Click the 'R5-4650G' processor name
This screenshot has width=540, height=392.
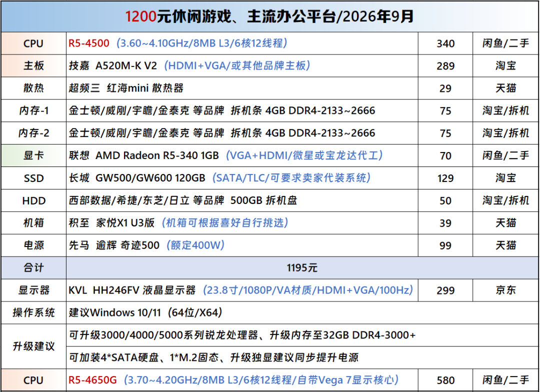[92, 380]
